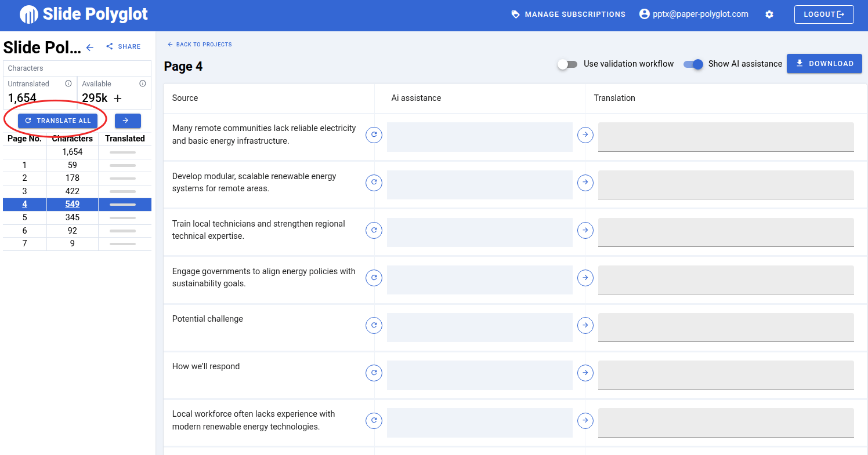Click back arrow next to project title
The height and width of the screenshot is (455, 868).
point(90,48)
